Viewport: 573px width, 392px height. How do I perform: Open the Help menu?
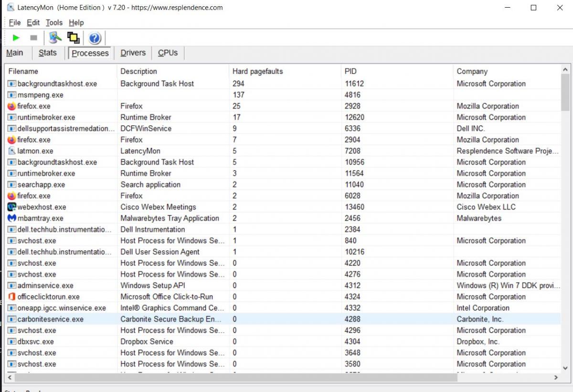pos(76,22)
